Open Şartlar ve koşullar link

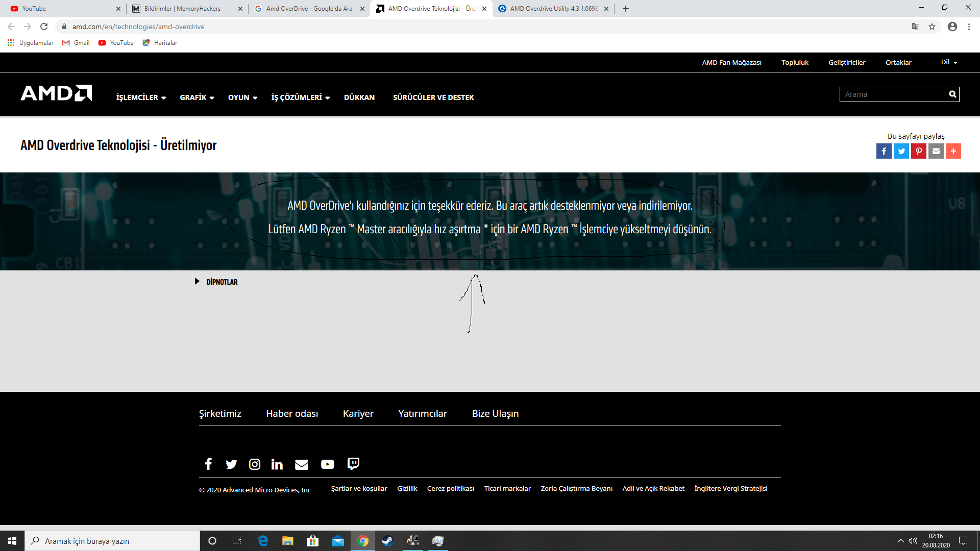359,489
